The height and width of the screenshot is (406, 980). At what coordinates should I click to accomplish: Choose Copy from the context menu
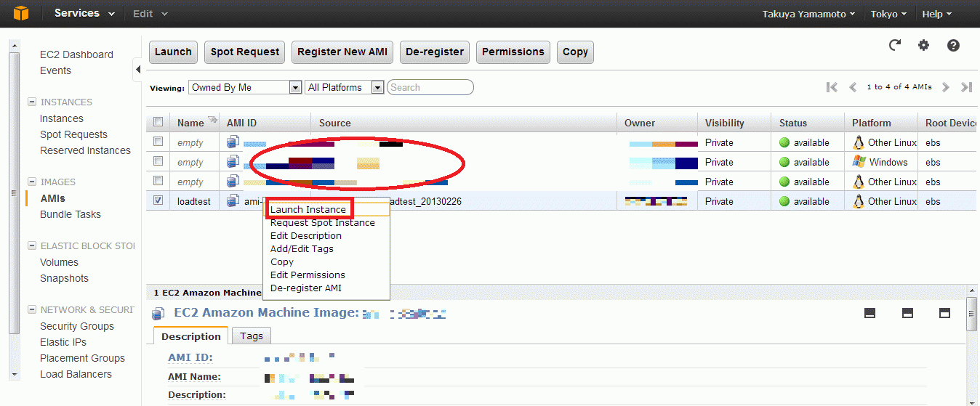tap(282, 261)
